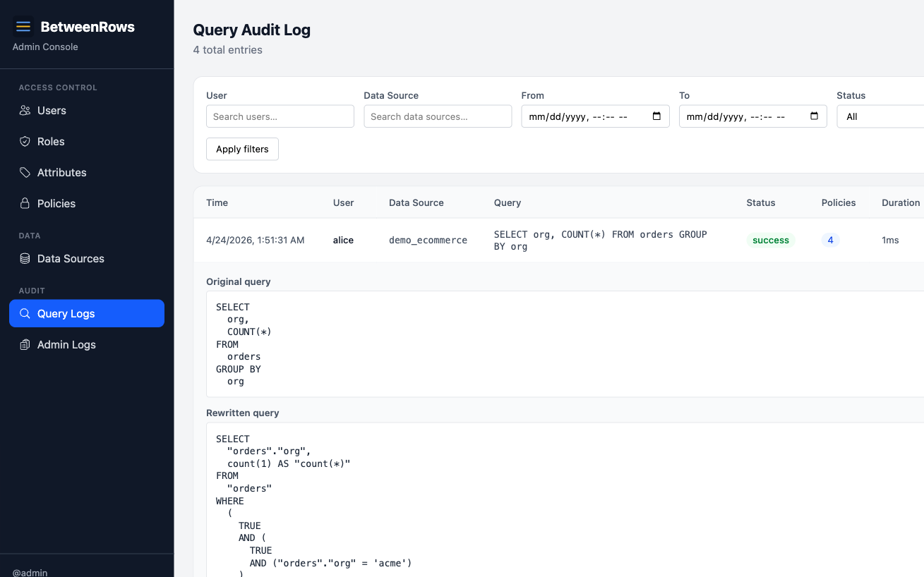This screenshot has height=577, width=924.
Task: Click the alice user cell
Action: [x=343, y=241]
